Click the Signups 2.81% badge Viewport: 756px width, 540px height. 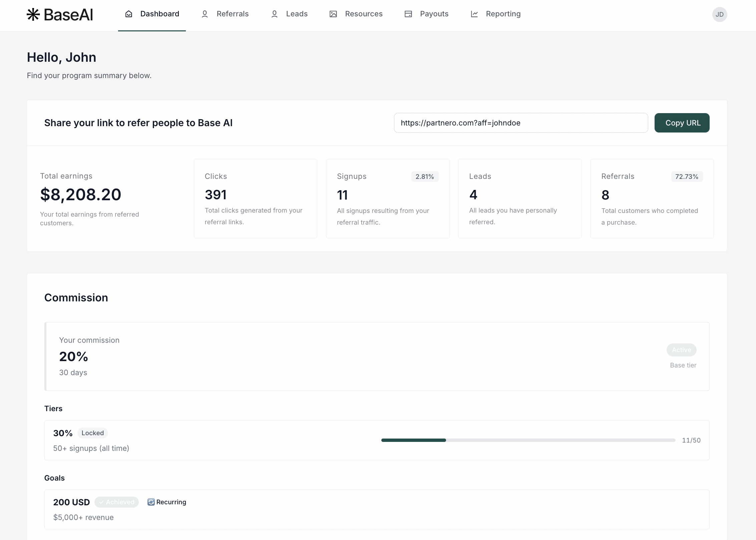pyautogui.click(x=424, y=177)
